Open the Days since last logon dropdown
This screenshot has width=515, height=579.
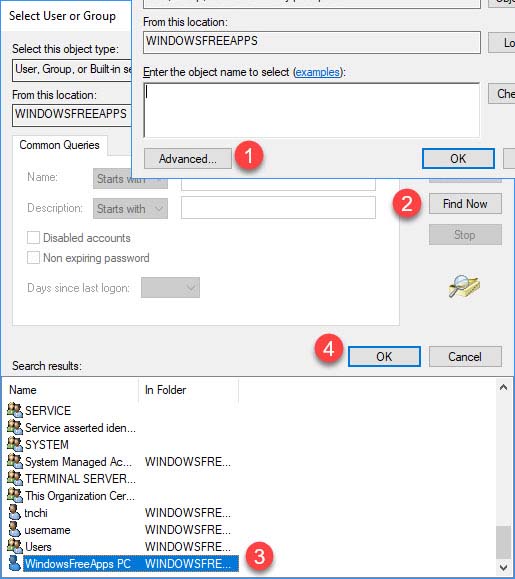[x=170, y=287]
